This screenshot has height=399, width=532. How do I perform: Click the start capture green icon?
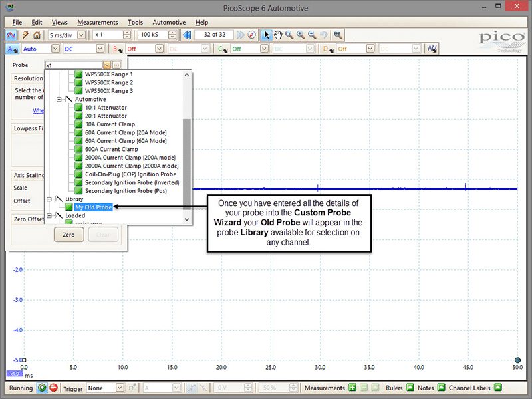[42, 388]
